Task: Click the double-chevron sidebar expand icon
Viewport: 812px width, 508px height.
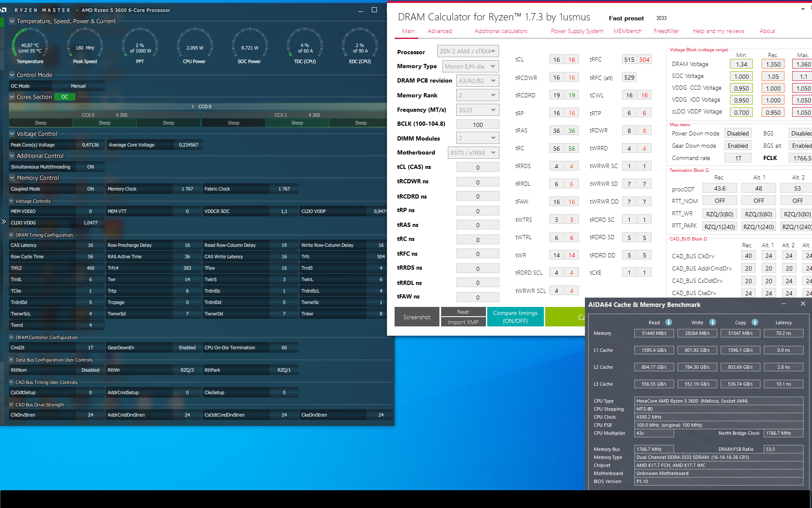Action: pos(4,221)
